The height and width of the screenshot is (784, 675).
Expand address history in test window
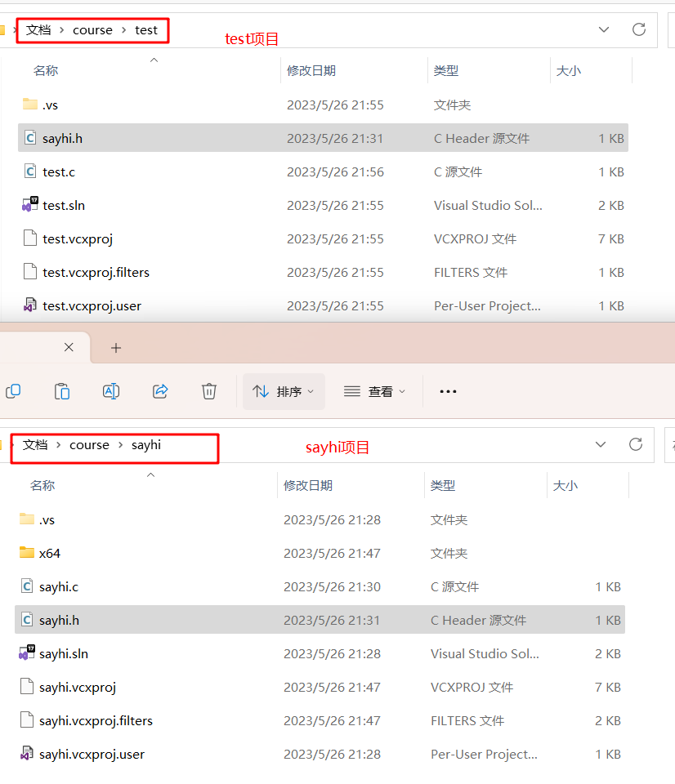point(604,29)
